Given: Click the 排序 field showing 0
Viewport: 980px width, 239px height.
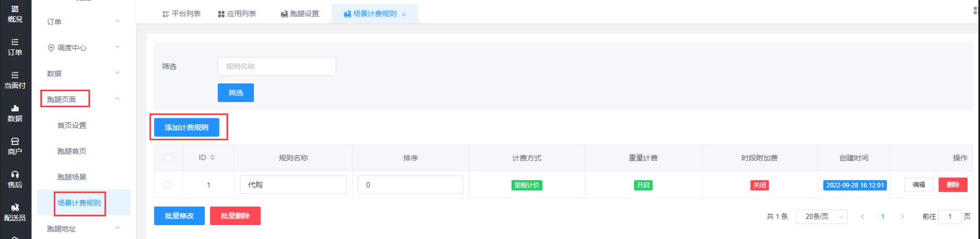Looking at the screenshot, I should (x=411, y=185).
